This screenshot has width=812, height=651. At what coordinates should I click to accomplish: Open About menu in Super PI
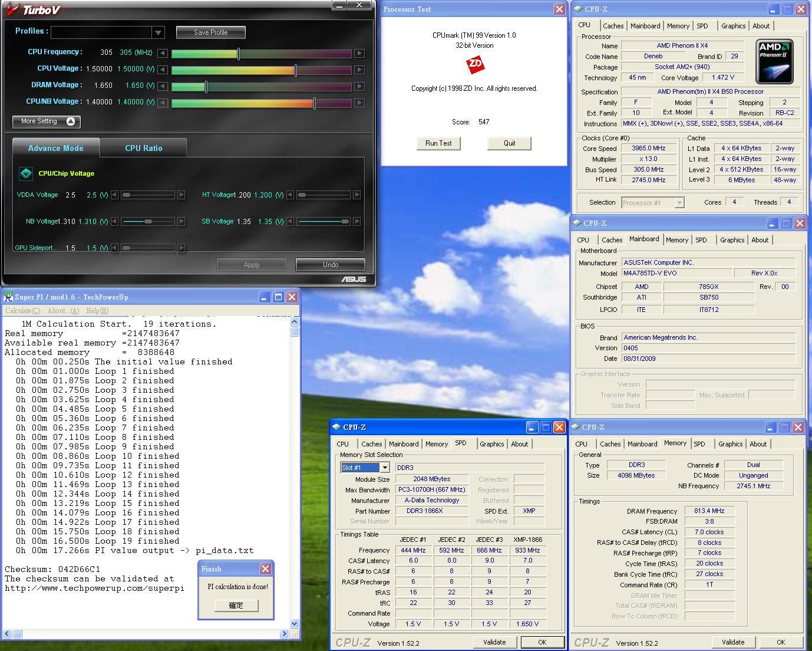[x=63, y=311]
